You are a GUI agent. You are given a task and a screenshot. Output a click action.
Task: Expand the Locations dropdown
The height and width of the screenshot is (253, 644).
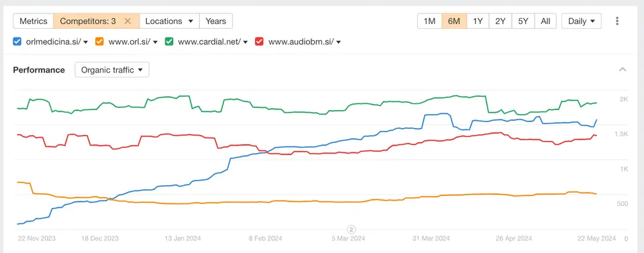[169, 21]
